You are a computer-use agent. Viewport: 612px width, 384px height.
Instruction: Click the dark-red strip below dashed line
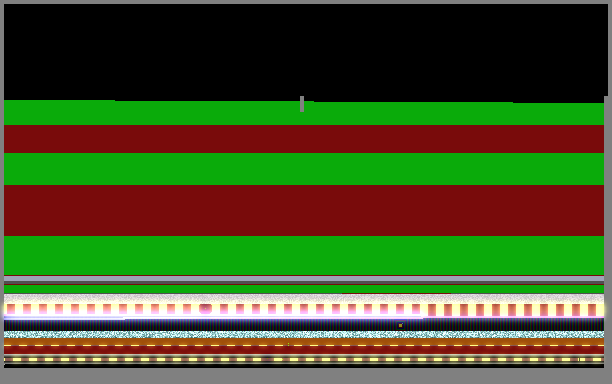click(304, 350)
